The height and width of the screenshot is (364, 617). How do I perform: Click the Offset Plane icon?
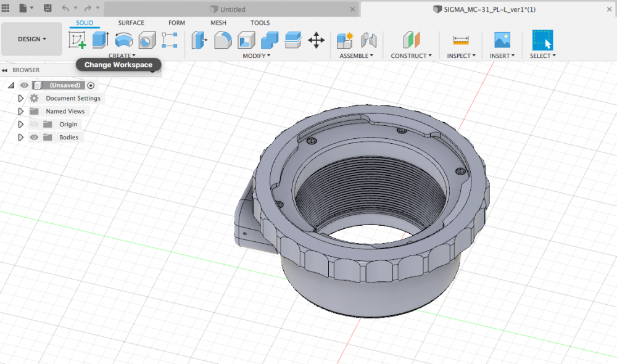click(x=411, y=41)
